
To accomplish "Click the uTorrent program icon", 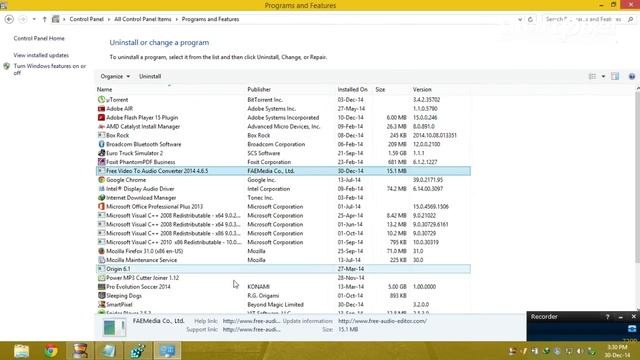I will [101, 100].
